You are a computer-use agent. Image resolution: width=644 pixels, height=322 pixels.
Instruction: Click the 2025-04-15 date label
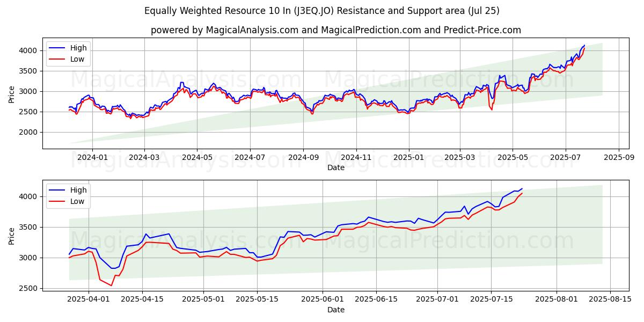pos(142,300)
